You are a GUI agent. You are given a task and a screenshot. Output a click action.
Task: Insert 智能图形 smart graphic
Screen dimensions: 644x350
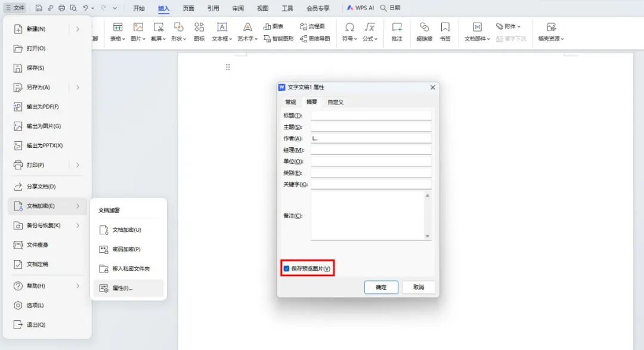point(278,39)
